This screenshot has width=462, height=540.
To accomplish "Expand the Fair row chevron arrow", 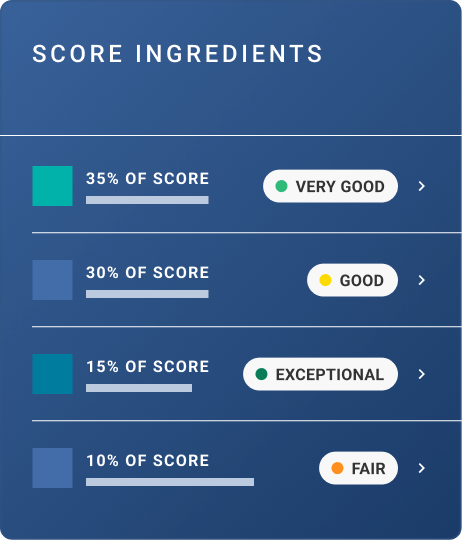I will [x=422, y=468].
